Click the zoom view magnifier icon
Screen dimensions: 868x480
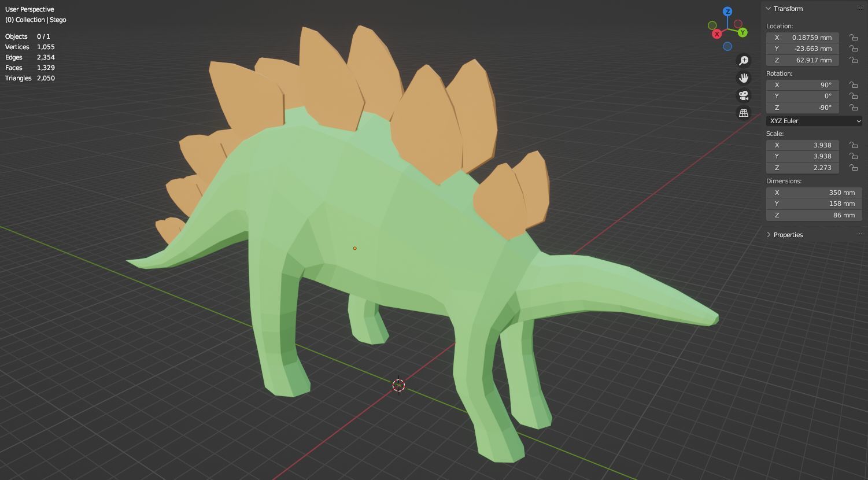[744, 61]
